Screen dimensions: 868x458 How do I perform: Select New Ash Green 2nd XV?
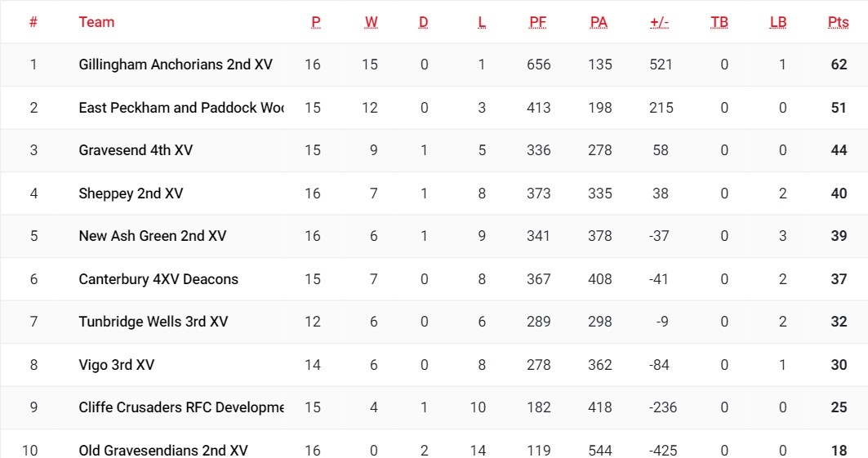coord(152,236)
